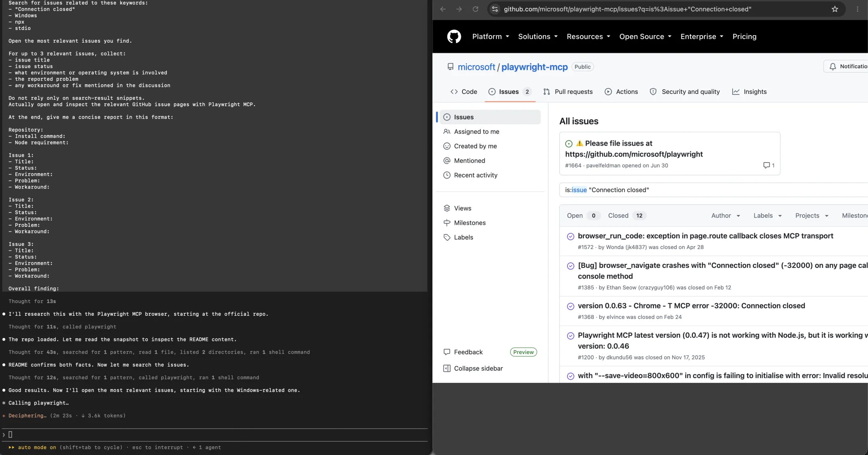Viewport: 868px width, 455px height.
Task: Click closed status icon of issue #1572
Action: click(x=571, y=236)
